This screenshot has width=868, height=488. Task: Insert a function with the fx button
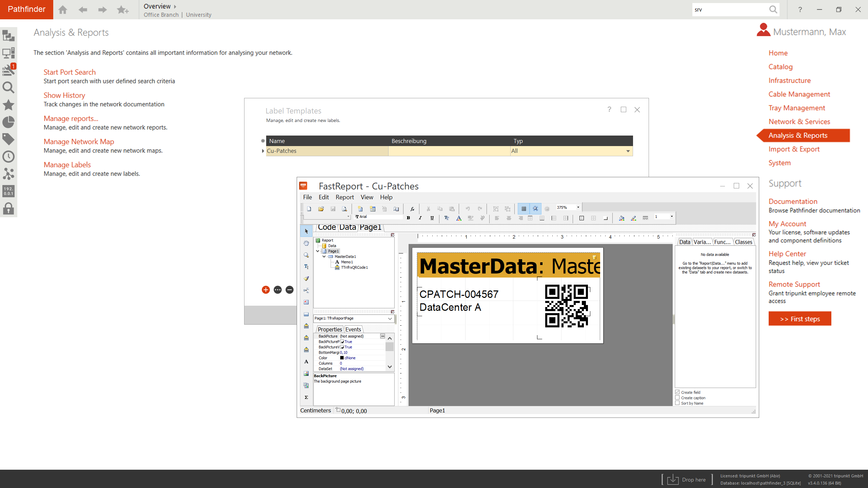[x=412, y=209]
